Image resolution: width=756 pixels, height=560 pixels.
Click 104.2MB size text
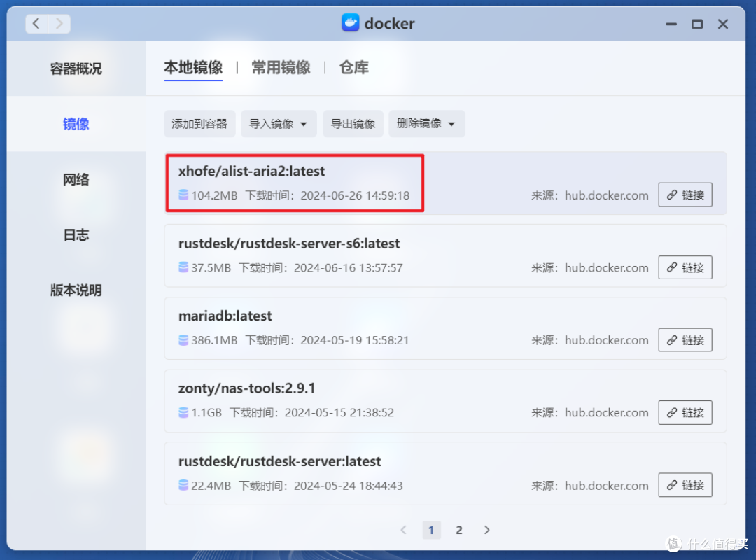[x=214, y=195]
